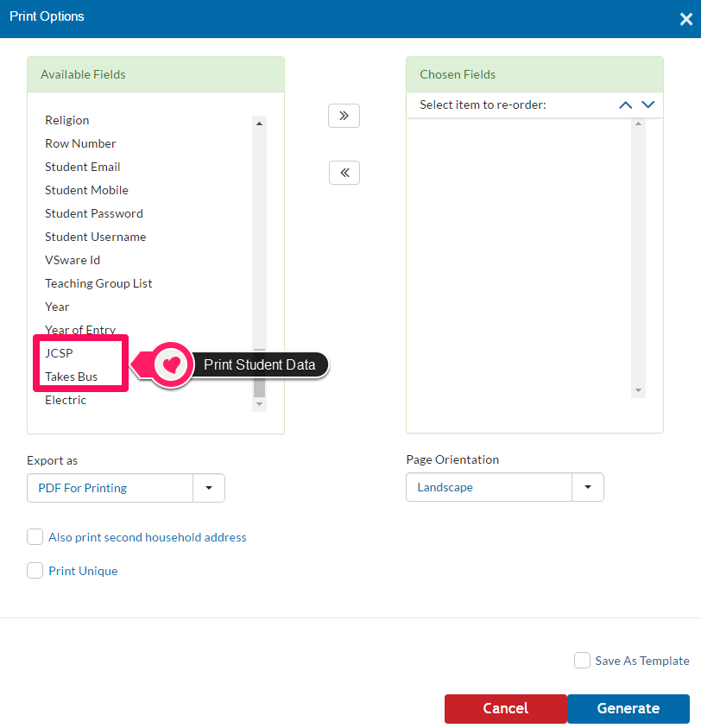The height and width of the screenshot is (728, 701).
Task: Pick the Teaching Group List field
Action: [98, 283]
